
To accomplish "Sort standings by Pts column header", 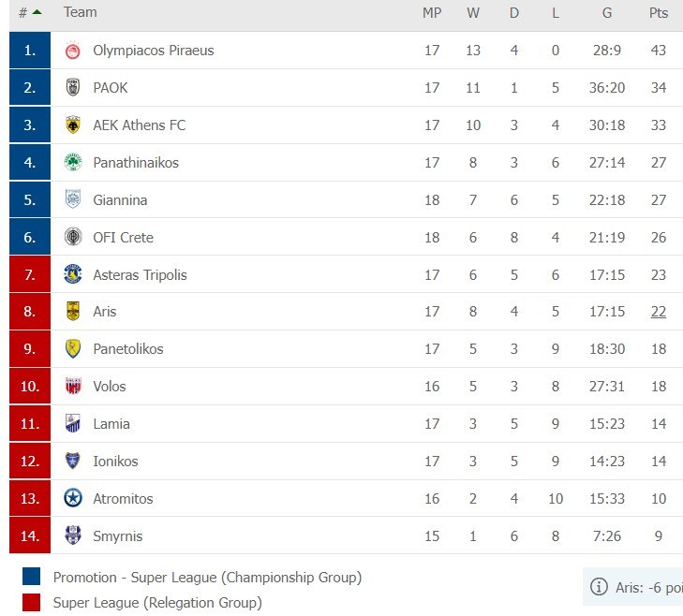I will [x=659, y=13].
